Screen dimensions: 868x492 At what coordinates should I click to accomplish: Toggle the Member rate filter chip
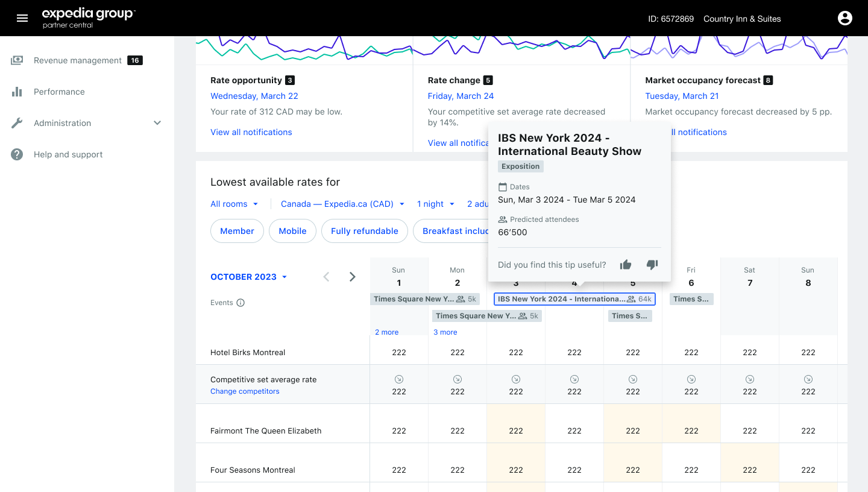pos(237,231)
